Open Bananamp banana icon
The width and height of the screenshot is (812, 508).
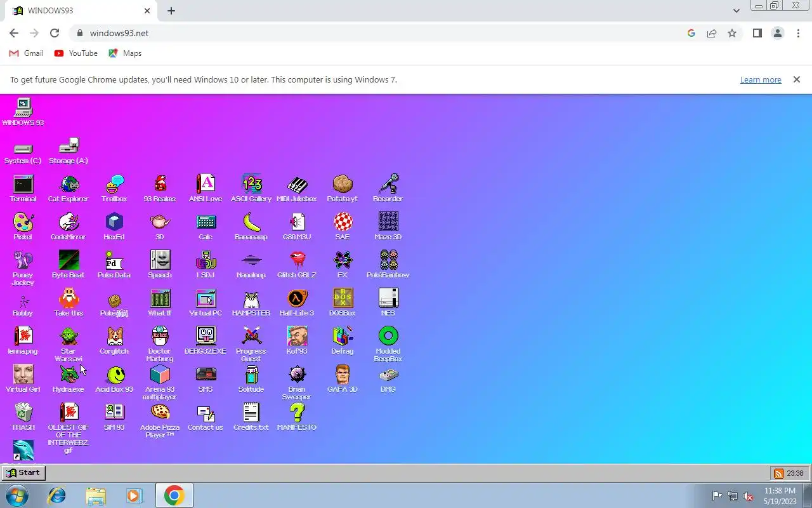point(251,227)
